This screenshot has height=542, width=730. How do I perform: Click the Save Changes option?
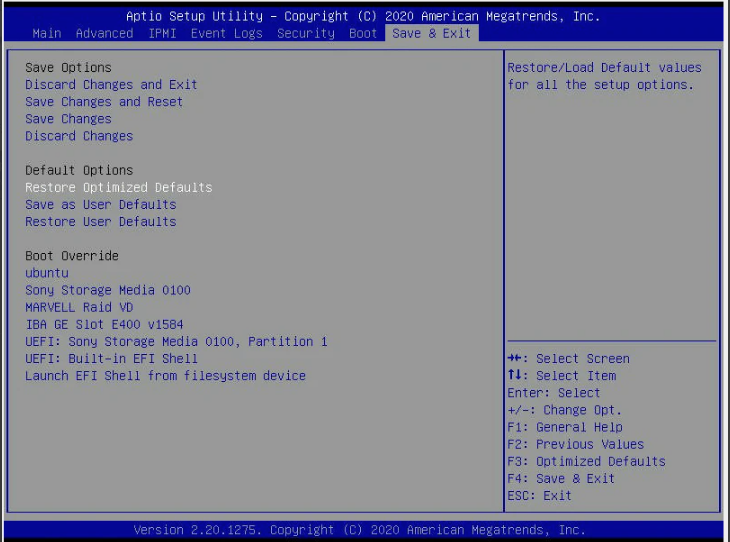(x=68, y=119)
